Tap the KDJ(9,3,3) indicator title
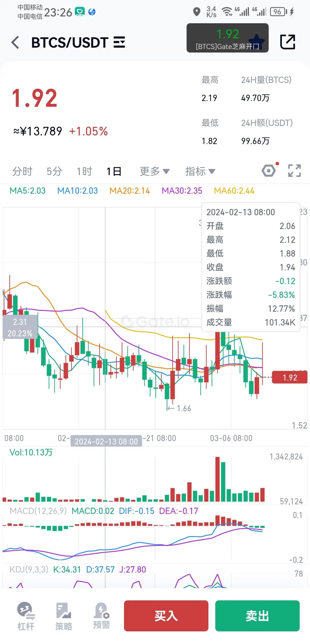 29,570
